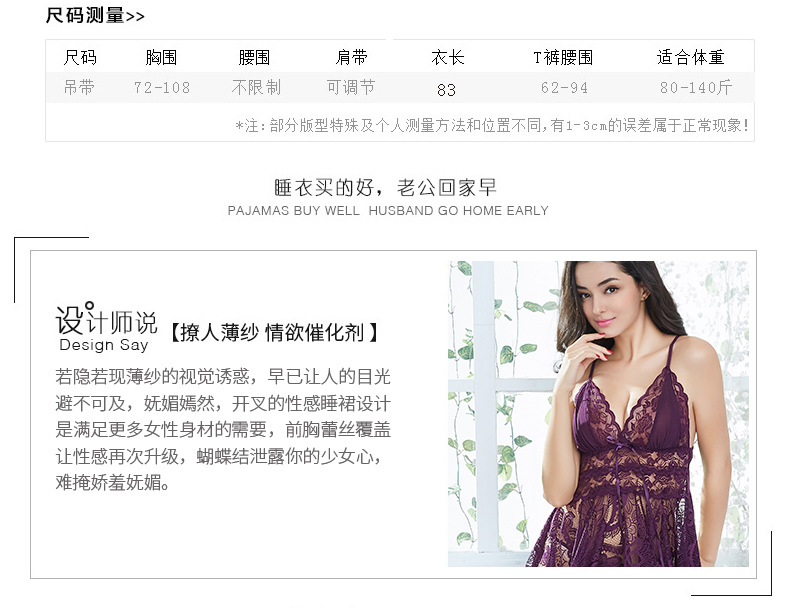The width and height of the screenshot is (790, 611).
Task: Click the 撩人薄纱 情欲催化剂 headline
Action: pos(274,332)
